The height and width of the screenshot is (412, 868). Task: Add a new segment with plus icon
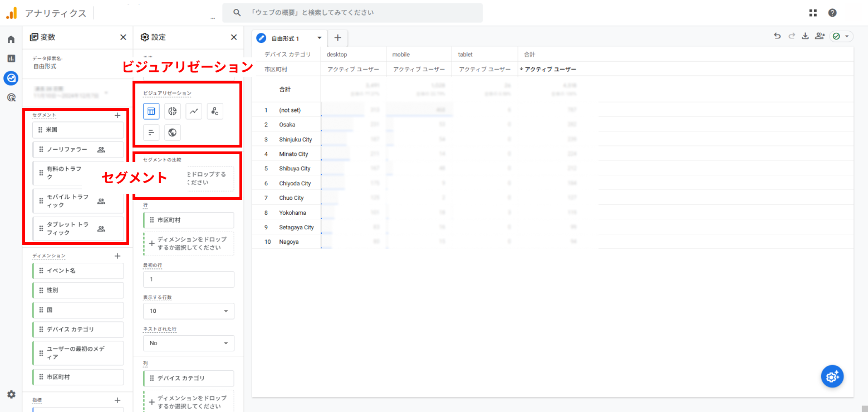point(117,115)
